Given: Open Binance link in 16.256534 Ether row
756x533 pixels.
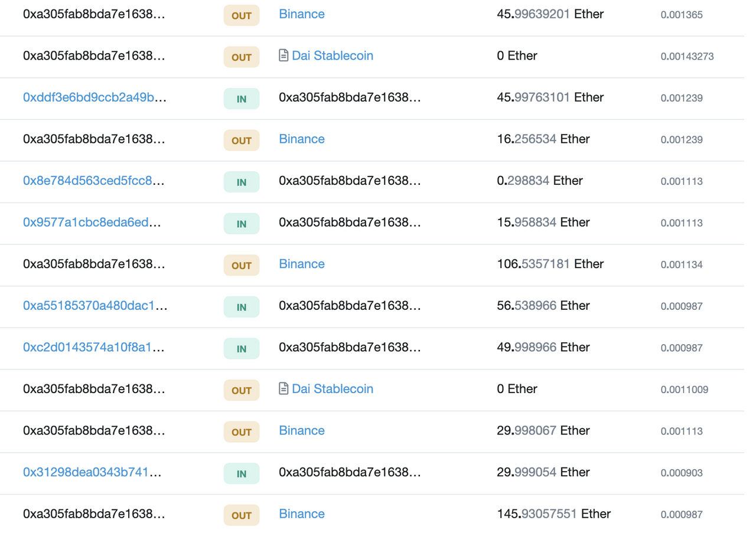Looking at the screenshot, I should [302, 139].
